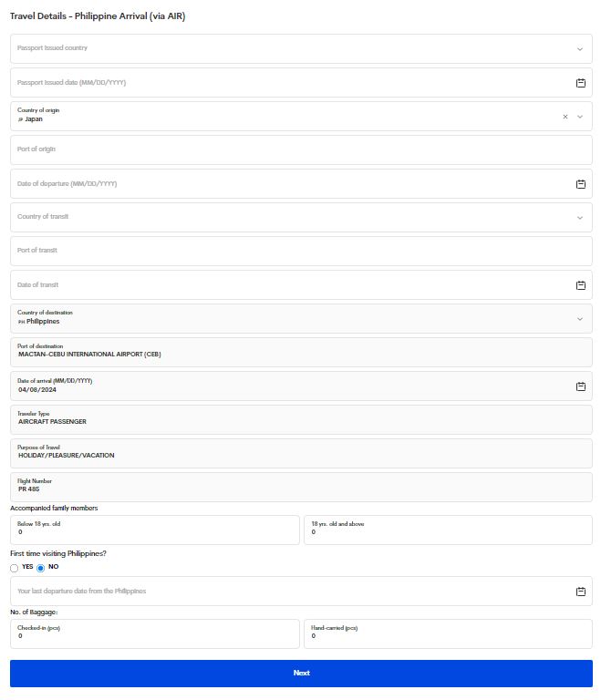The width and height of the screenshot is (601, 700).
Task: Click the Next button
Action: [301, 673]
